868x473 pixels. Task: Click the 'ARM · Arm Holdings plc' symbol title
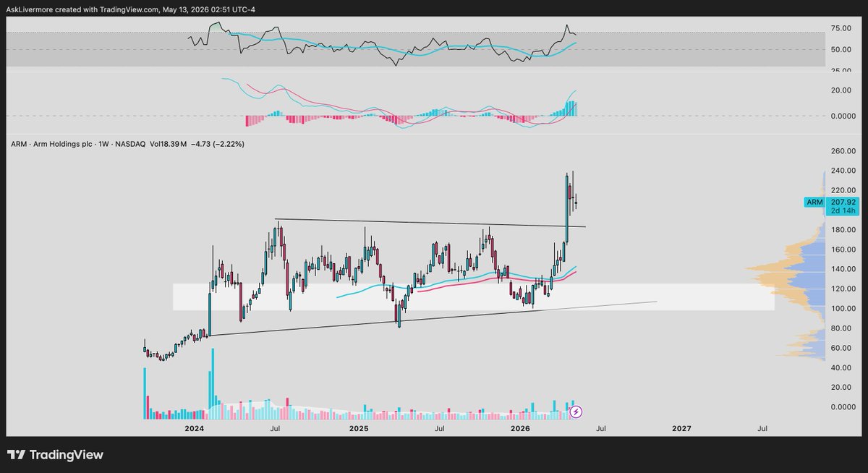[x=51, y=144]
